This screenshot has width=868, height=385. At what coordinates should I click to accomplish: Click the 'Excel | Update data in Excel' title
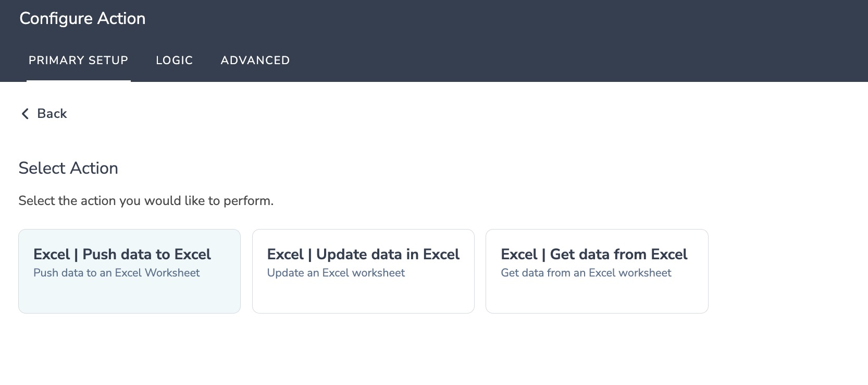[x=363, y=254]
